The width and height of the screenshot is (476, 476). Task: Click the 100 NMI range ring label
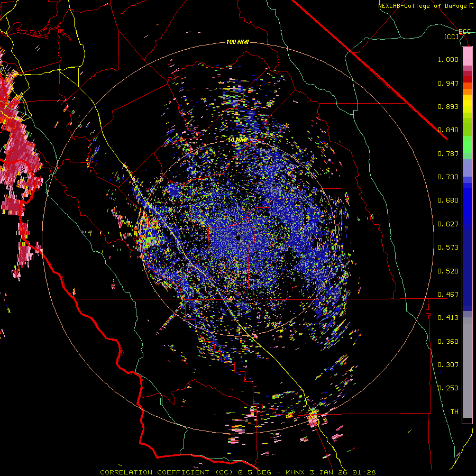click(237, 42)
